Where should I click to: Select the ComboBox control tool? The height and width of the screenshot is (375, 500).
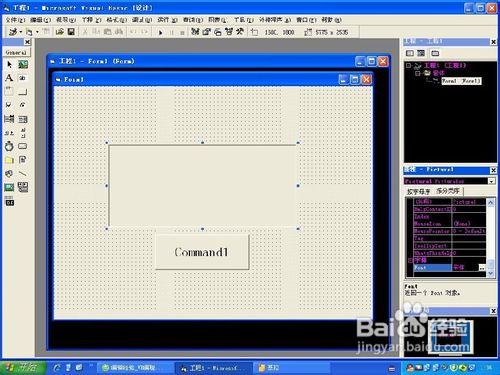(9, 119)
